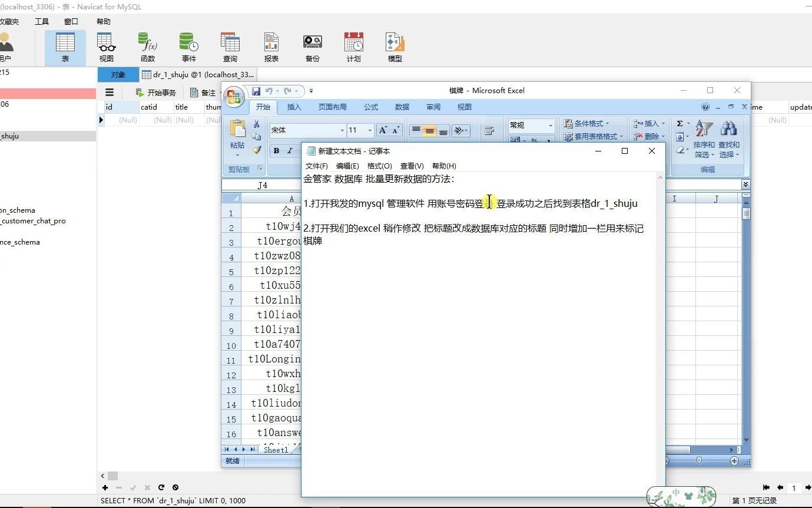Open Notepad 文件(F) menu

coord(316,166)
